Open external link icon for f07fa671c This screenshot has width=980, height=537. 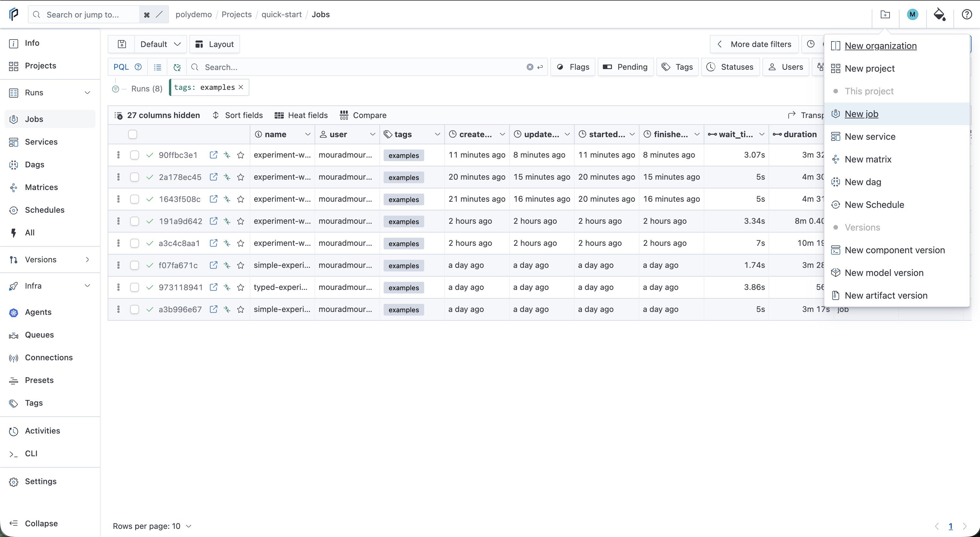coord(214,265)
